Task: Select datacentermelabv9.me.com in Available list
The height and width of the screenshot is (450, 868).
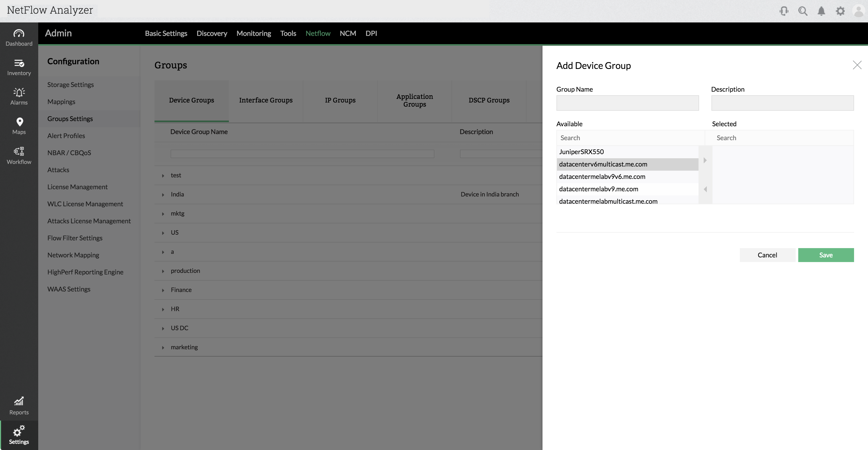Action: pos(599,189)
